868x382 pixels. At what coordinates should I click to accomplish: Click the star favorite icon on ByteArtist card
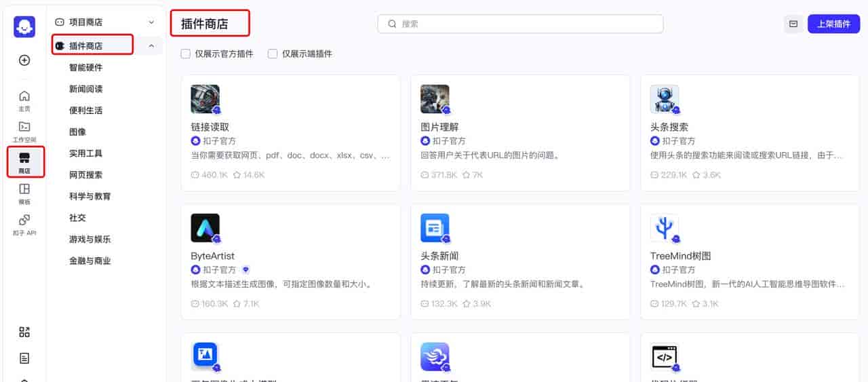point(237,304)
